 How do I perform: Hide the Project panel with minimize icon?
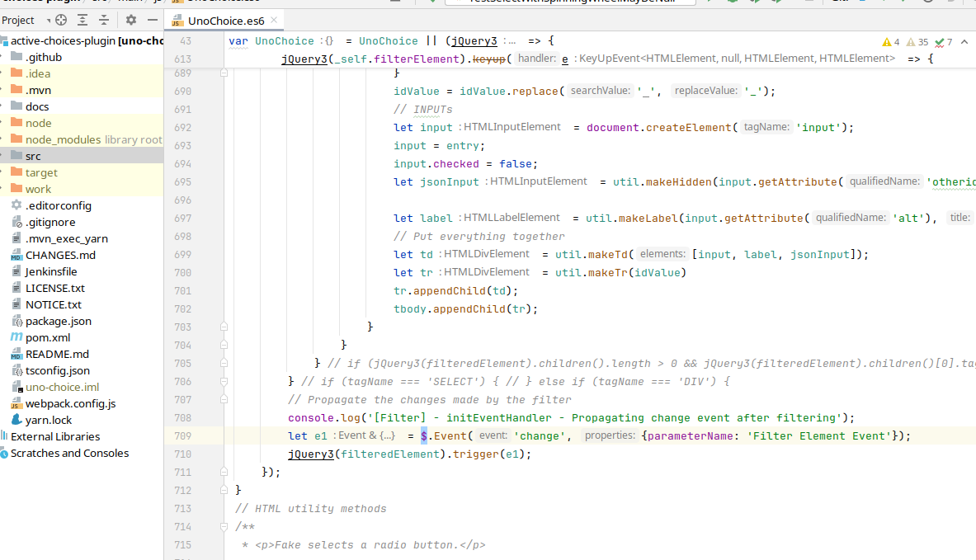point(152,20)
